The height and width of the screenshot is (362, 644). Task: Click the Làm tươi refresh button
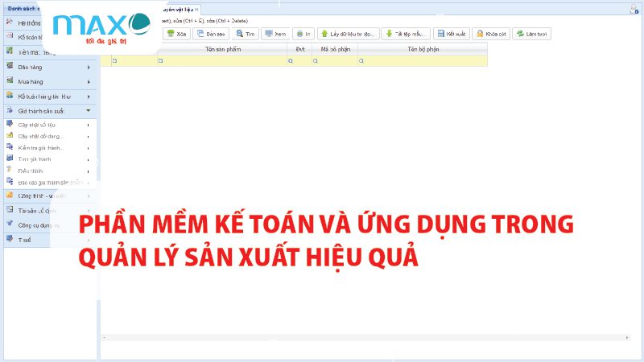tap(531, 34)
